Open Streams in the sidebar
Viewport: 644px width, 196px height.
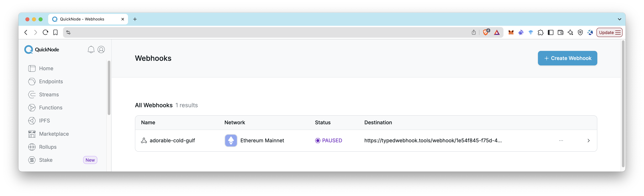click(x=49, y=94)
